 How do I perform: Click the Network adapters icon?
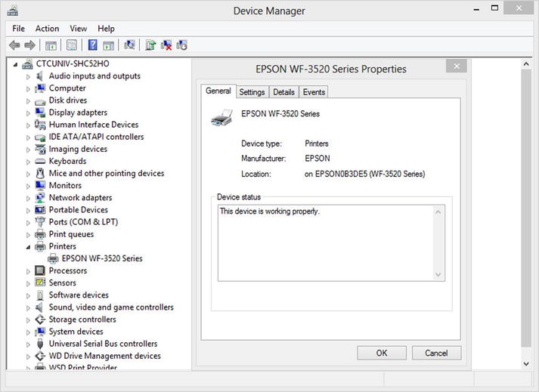tap(40, 198)
